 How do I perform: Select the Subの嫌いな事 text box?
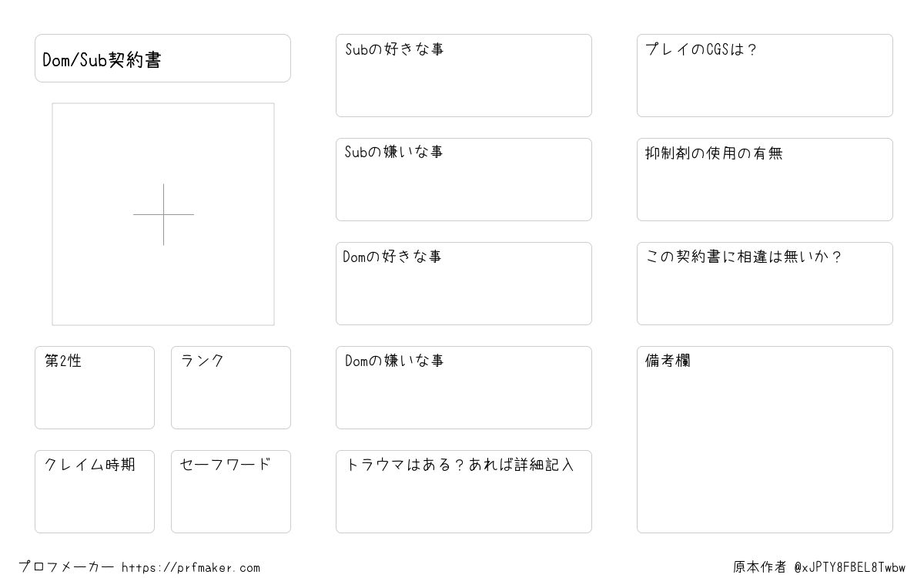464,180
